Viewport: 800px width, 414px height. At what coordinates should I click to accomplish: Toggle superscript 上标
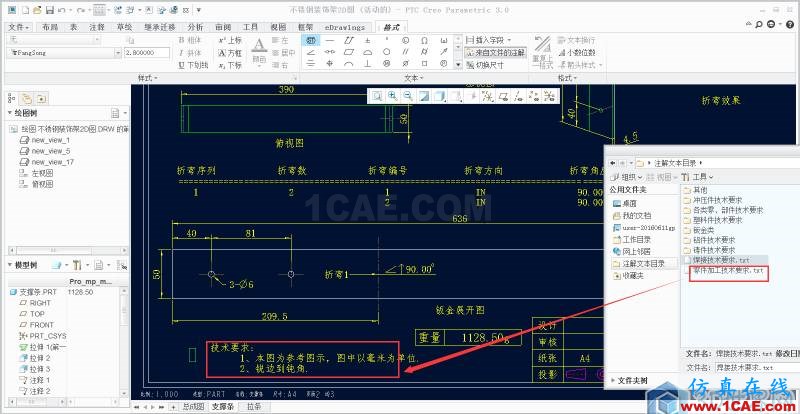[x=230, y=40]
